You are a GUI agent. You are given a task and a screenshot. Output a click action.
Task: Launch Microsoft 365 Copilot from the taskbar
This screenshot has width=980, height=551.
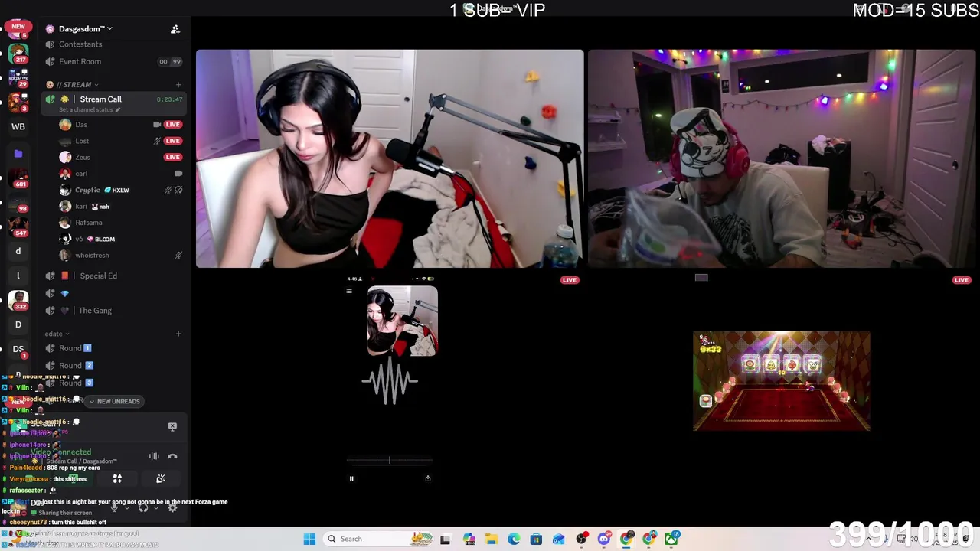pyautogui.click(x=469, y=539)
